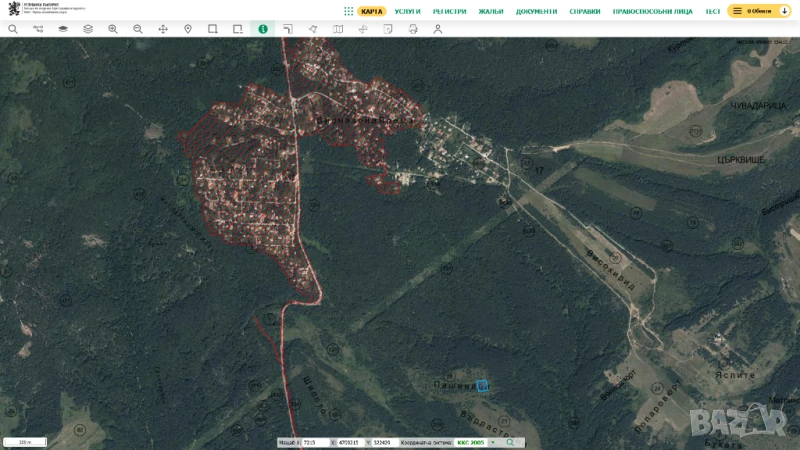Switch to the РЕГИСТРИ menu item
This screenshot has width=800, height=450.
click(450, 11)
